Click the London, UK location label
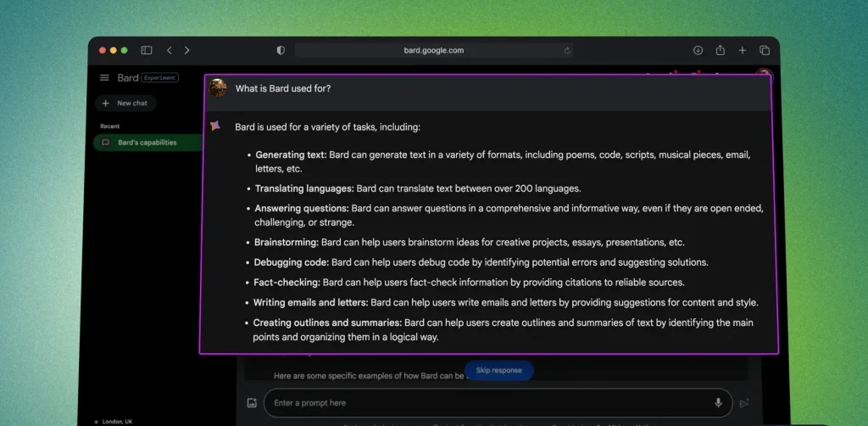Image resolution: width=868 pixels, height=426 pixels. (x=117, y=422)
